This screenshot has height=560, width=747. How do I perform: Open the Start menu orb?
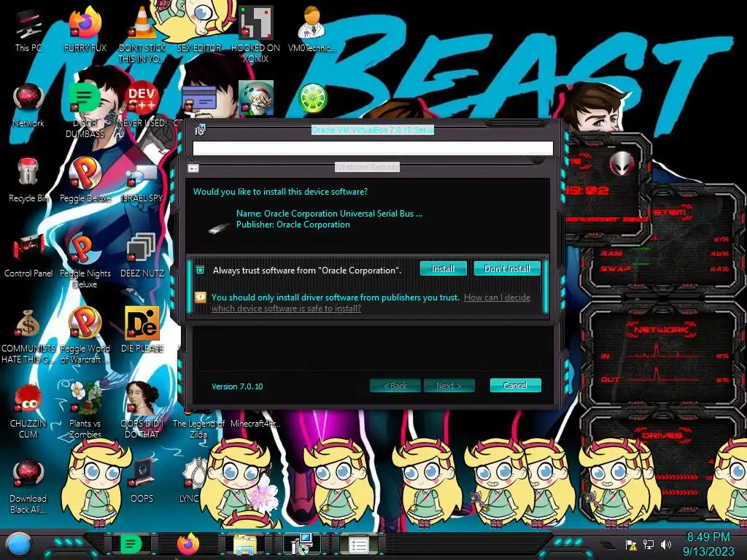tap(18, 544)
